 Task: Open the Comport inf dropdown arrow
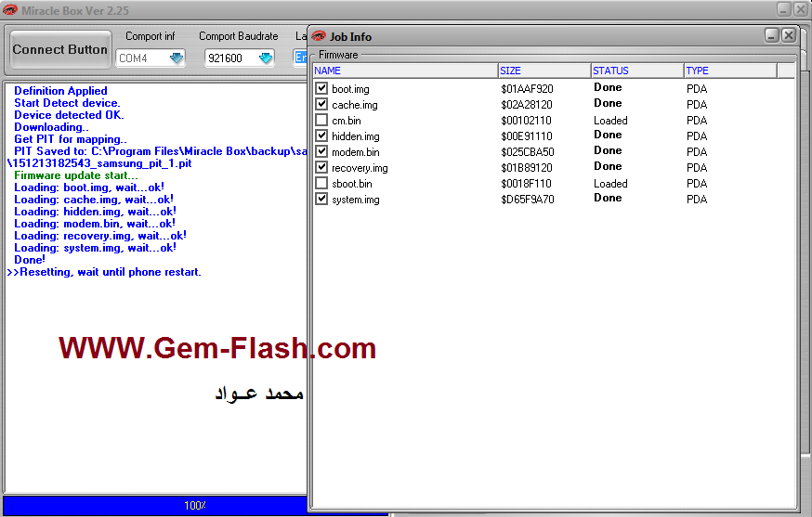(177, 58)
